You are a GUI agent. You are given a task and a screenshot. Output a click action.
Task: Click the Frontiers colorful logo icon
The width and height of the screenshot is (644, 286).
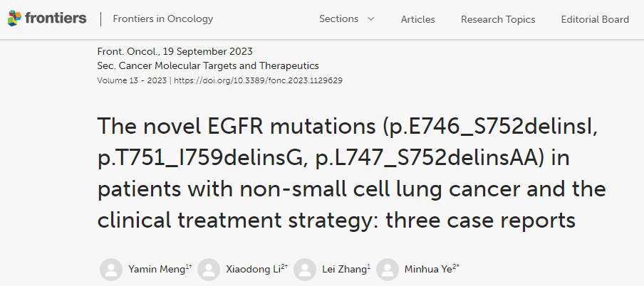point(15,18)
